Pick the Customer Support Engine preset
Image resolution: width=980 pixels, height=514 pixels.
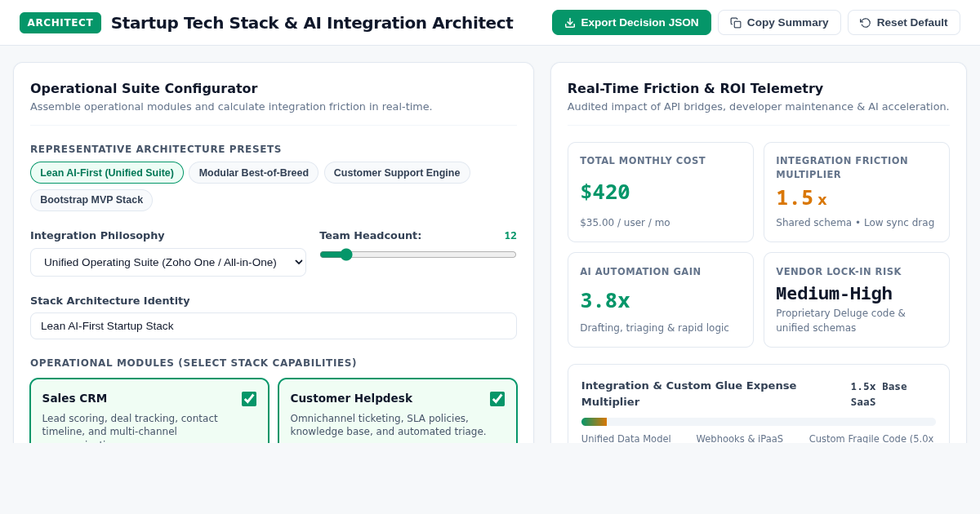click(397, 173)
